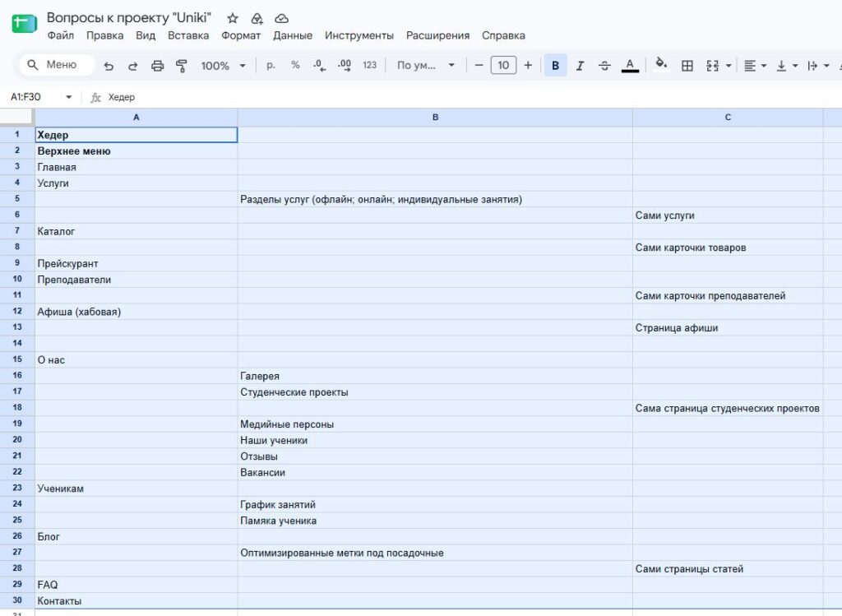Open the text wrapping dropdown
This screenshot has width=842, height=616.
[818, 66]
